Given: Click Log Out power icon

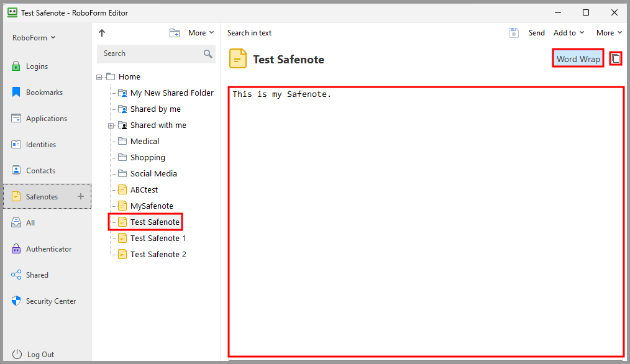Looking at the screenshot, I should (x=17, y=354).
